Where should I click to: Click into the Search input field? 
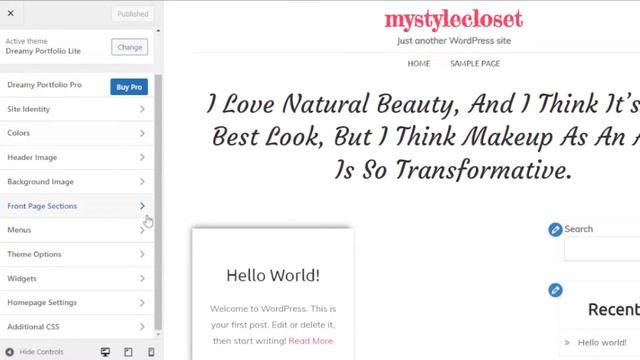tap(602, 249)
